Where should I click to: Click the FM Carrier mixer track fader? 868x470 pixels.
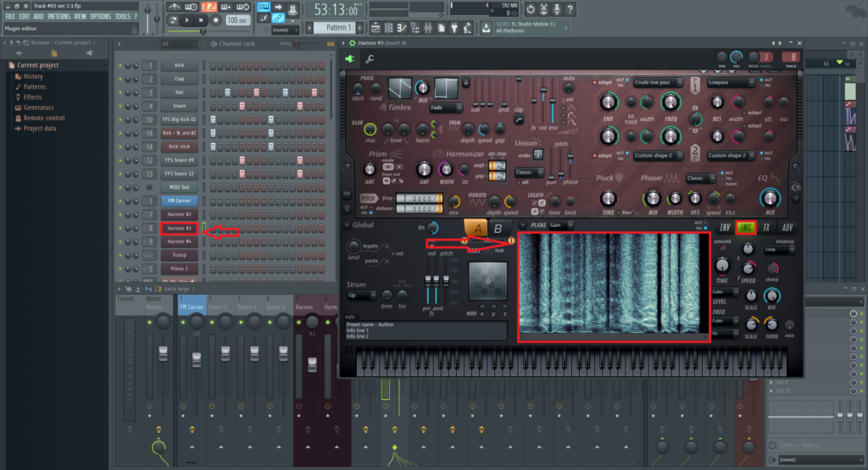tap(197, 359)
